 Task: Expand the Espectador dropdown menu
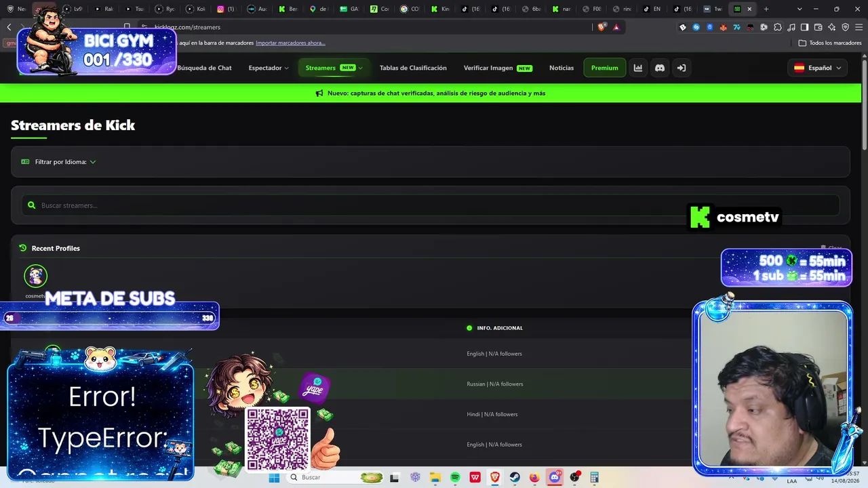[269, 68]
